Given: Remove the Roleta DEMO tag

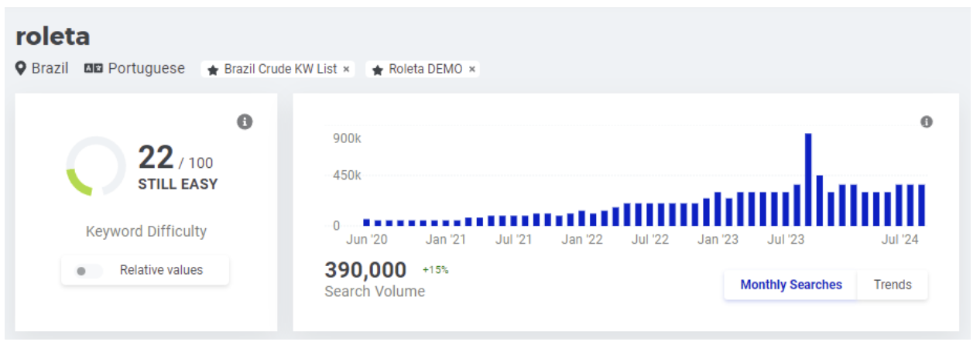Looking at the screenshot, I should tap(471, 70).
